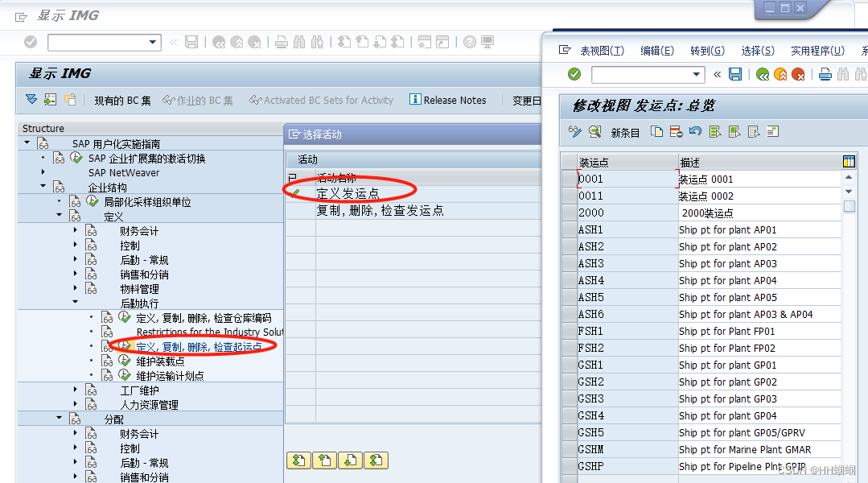Choose 复制, 删除, 检查发运点 activity
The height and width of the screenshot is (483, 868).
[380, 210]
